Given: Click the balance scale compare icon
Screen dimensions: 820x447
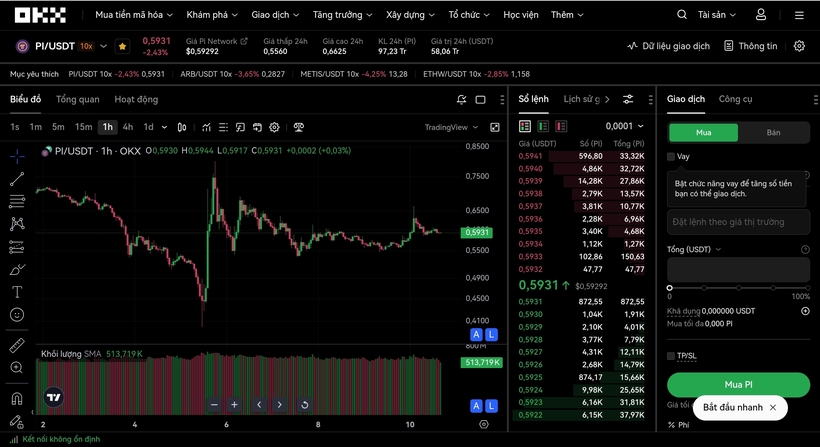Looking at the screenshot, I should pos(299,127).
